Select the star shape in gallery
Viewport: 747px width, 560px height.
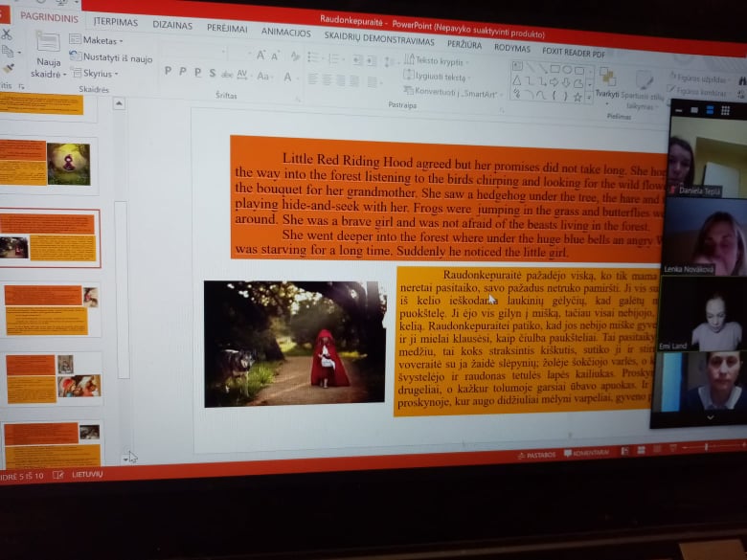pos(577,98)
